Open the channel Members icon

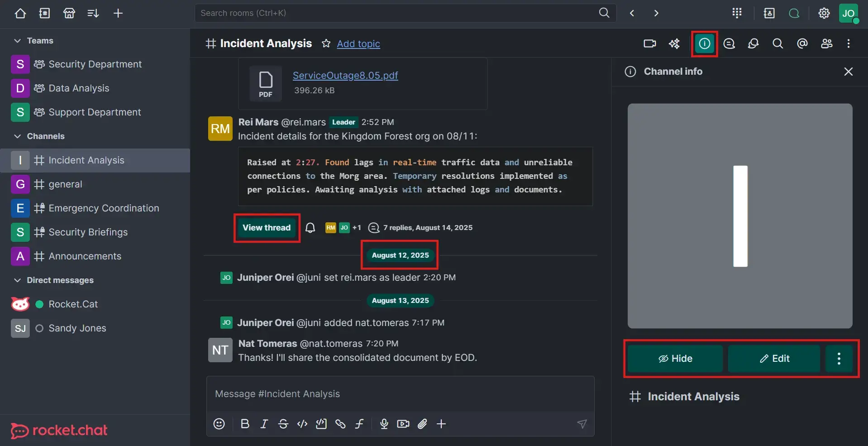[827, 43]
